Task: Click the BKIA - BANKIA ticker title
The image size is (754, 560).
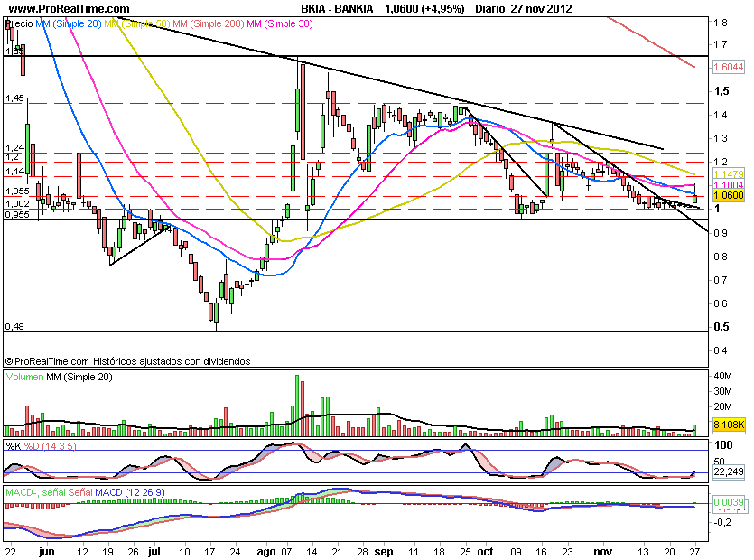Action: (337, 9)
